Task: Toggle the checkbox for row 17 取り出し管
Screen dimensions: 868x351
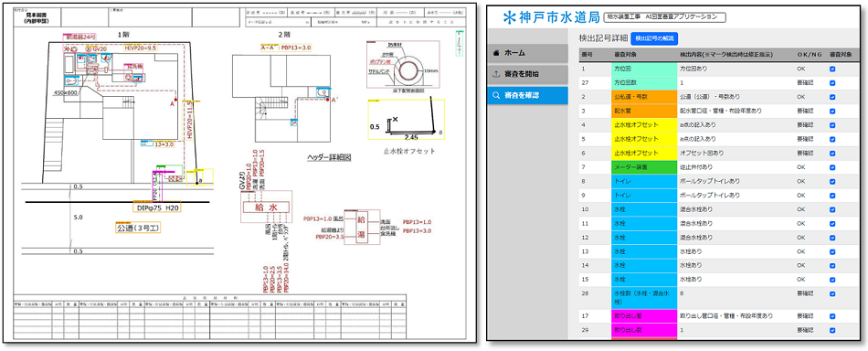Action: (x=832, y=316)
